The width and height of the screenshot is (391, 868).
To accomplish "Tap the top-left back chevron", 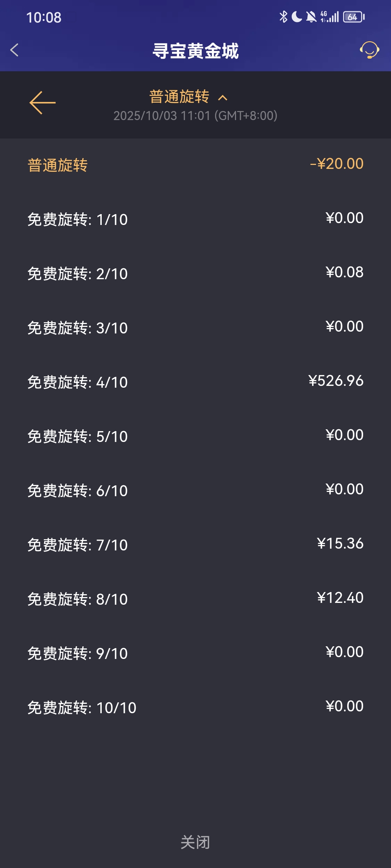I will click(x=14, y=50).
